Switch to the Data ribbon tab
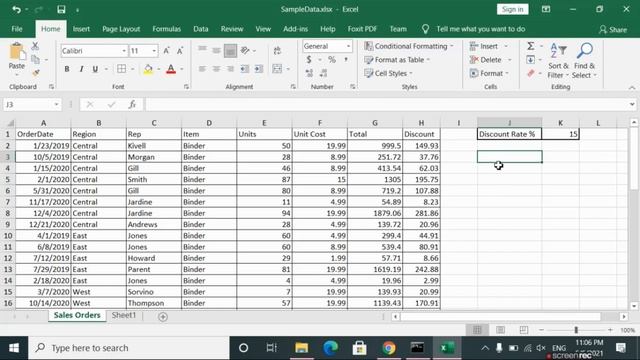Image resolution: width=640 pixels, height=360 pixels. 200,29
